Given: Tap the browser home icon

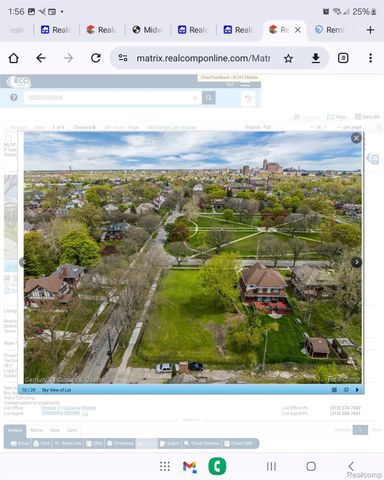Looking at the screenshot, I should (14, 58).
